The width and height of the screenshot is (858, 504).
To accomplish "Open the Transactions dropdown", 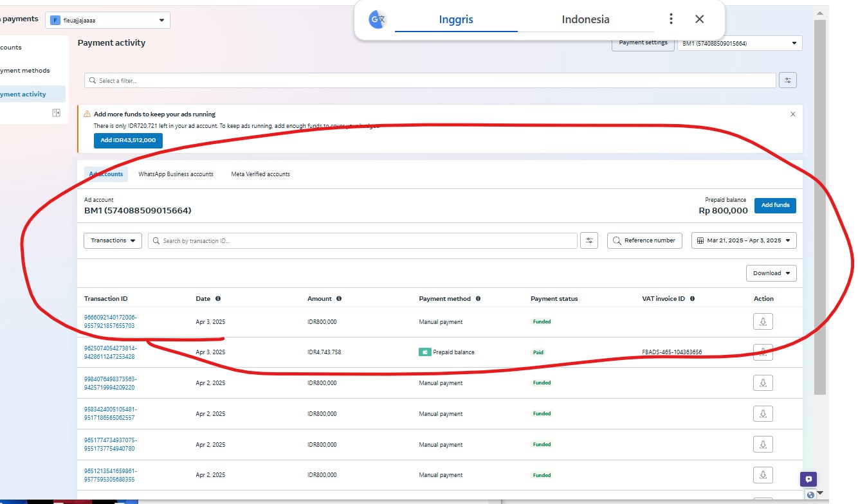I will coord(113,240).
